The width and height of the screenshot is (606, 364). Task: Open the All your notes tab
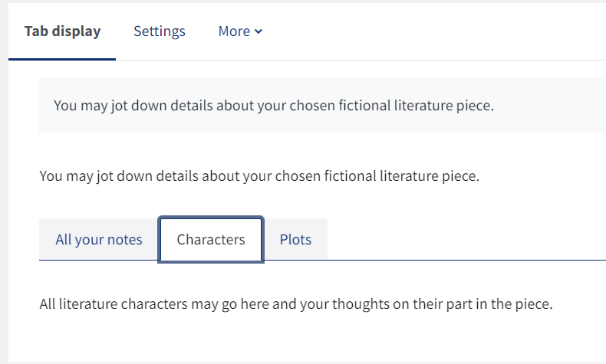coord(98,239)
